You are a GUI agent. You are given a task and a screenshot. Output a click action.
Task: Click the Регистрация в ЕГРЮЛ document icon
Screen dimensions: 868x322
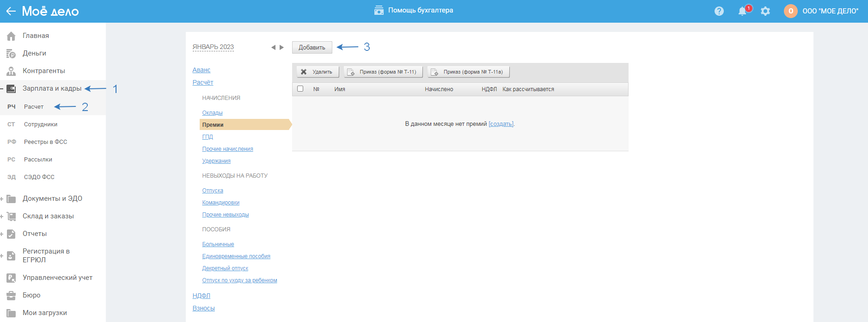tap(11, 255)
